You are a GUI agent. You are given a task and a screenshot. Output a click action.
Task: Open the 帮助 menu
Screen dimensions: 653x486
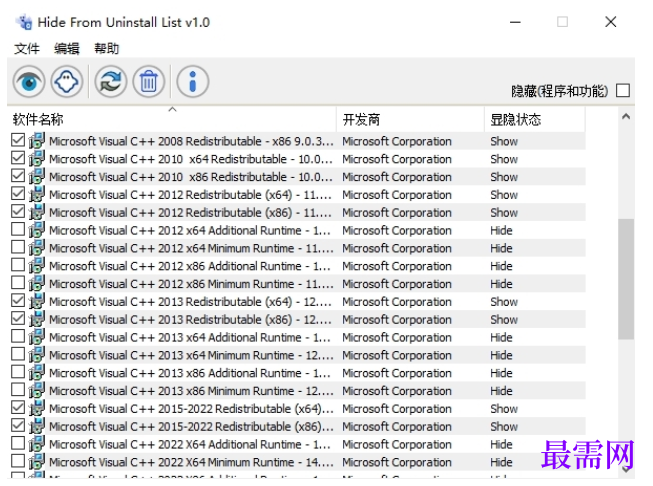coord(107,49)
